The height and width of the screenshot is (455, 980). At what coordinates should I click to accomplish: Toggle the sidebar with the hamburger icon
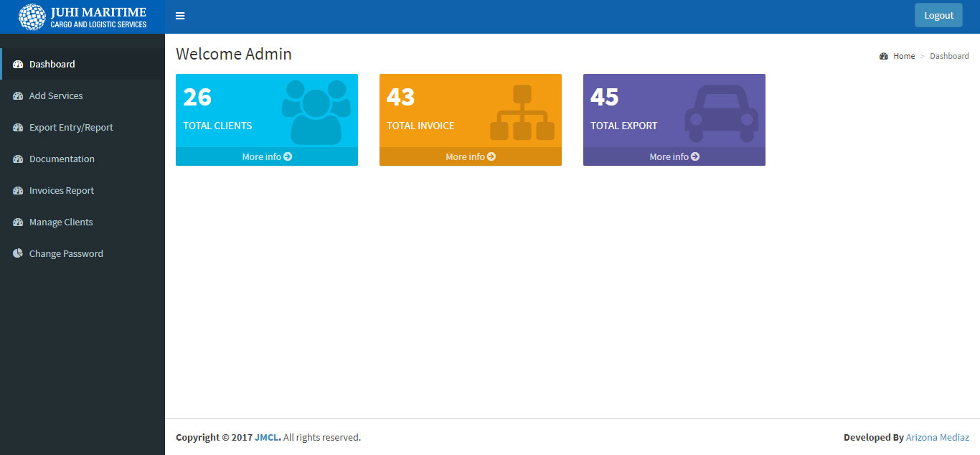tap(180, 16)
